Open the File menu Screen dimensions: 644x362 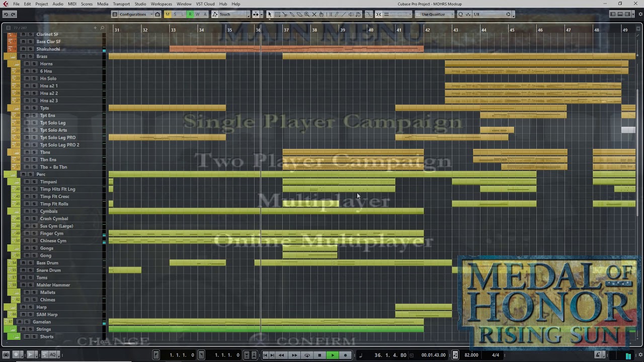tap(17, 4)
